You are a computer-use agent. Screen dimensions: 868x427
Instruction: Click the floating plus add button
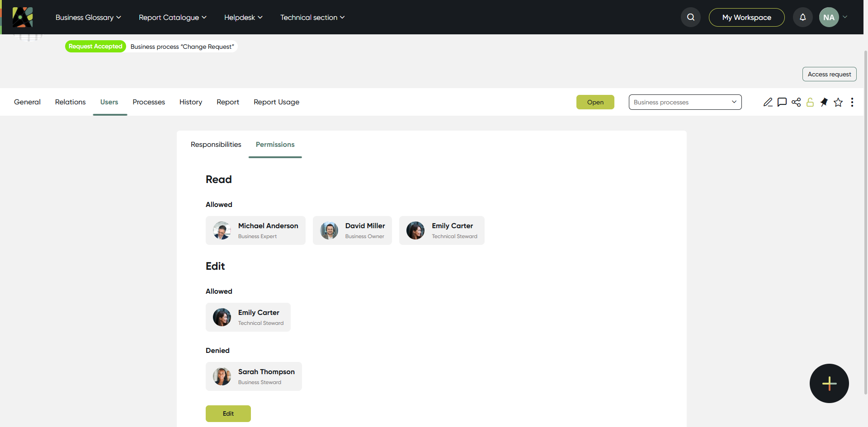pos(829,383)
